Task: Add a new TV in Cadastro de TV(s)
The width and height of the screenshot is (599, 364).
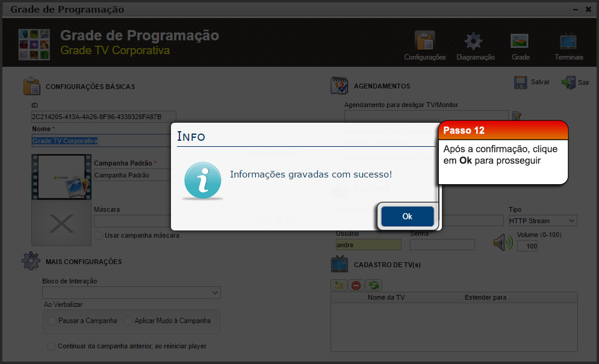Action: coord(338,285)
